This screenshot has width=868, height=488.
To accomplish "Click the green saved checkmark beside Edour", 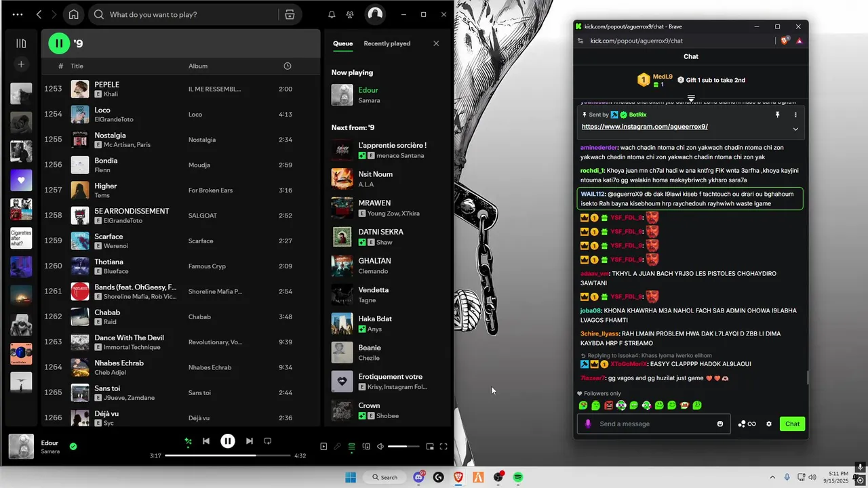I will 73,447.
